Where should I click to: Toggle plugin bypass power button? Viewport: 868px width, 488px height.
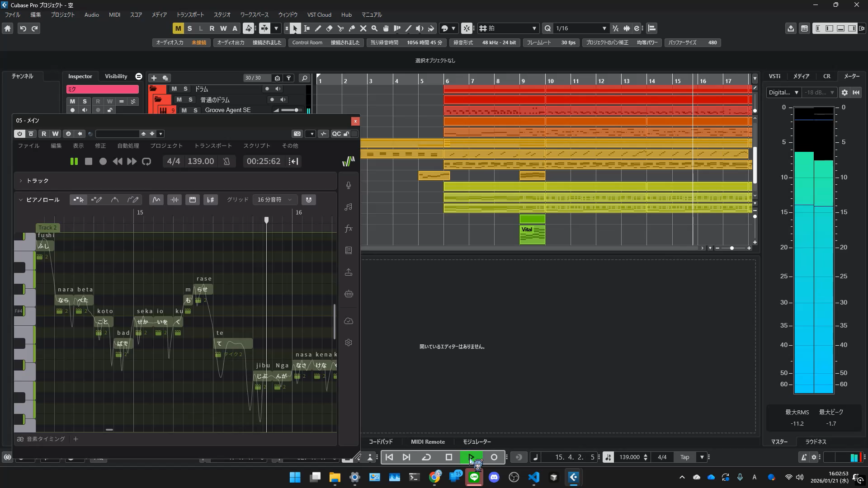point(19,134)
